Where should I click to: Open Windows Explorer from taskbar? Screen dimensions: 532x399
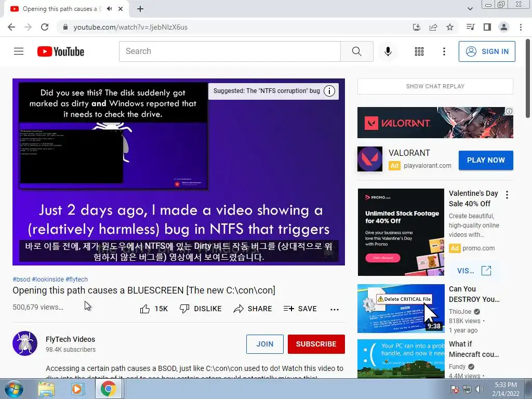coord(46,389)
